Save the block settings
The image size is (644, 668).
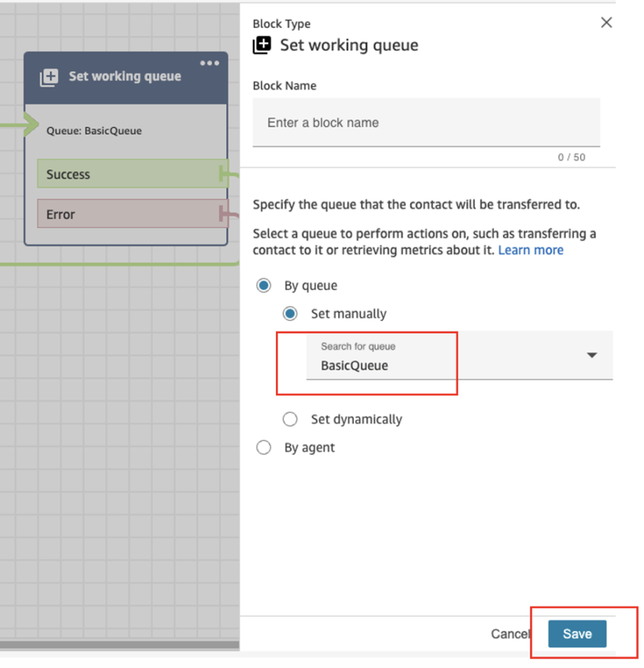577,634
